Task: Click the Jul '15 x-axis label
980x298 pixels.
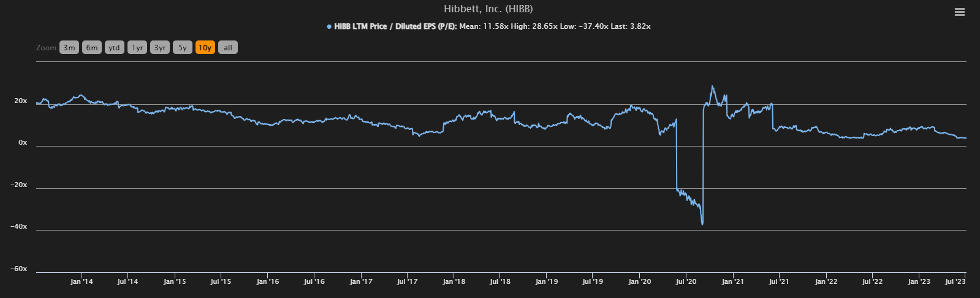Action: tap(221, 281)
